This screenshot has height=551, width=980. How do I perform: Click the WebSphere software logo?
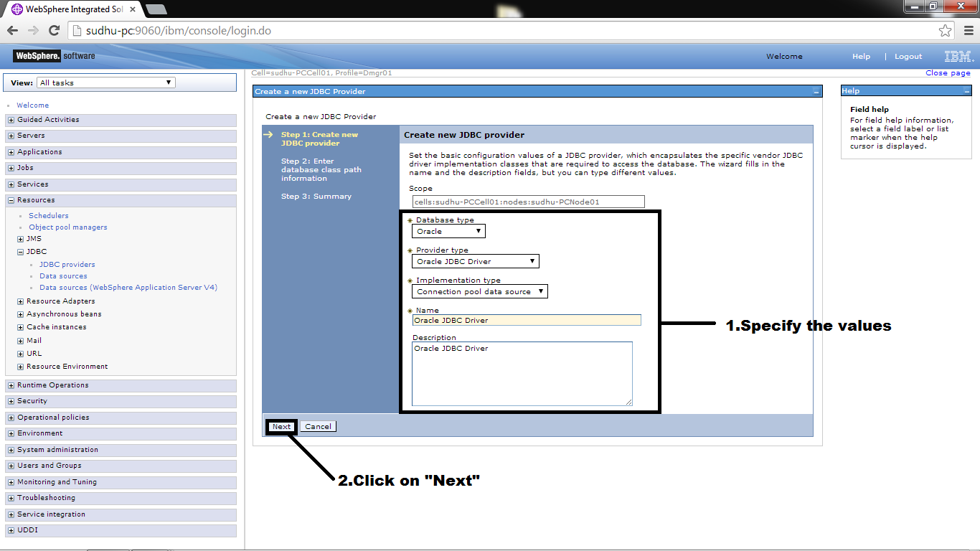[49, 55]
